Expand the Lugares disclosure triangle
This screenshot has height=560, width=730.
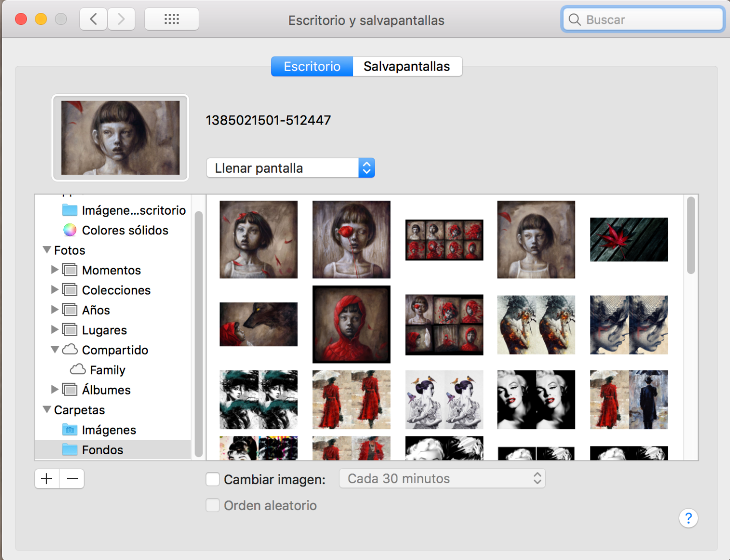[x=54, y=329]
